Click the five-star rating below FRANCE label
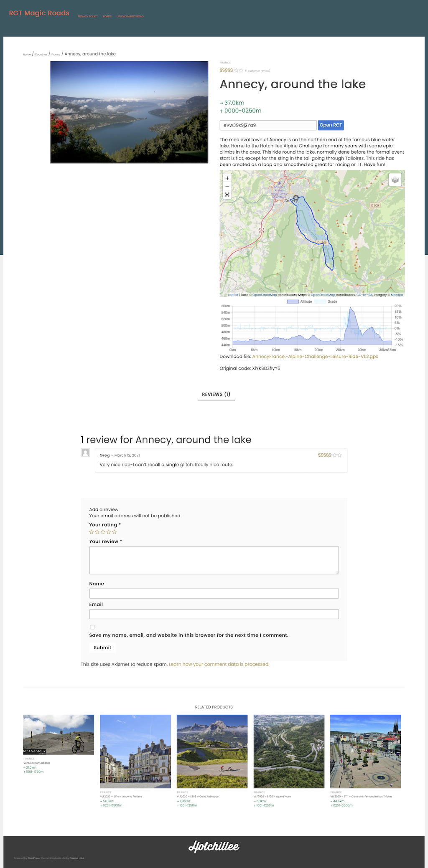This screenshot has height=868, width=428. point(232,71)
